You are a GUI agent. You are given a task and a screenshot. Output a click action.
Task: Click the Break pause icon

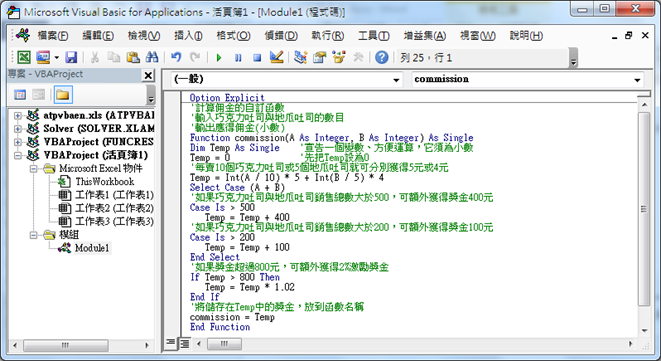(238, 57)
